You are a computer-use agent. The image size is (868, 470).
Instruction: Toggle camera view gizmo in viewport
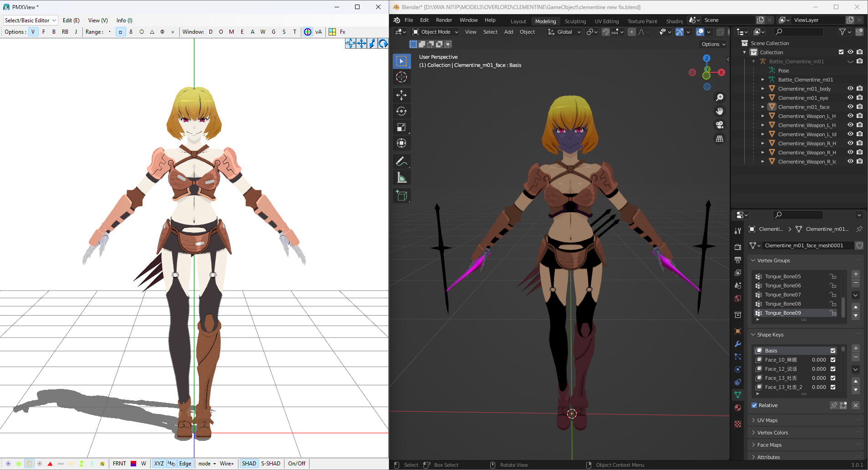click(720, 125)
